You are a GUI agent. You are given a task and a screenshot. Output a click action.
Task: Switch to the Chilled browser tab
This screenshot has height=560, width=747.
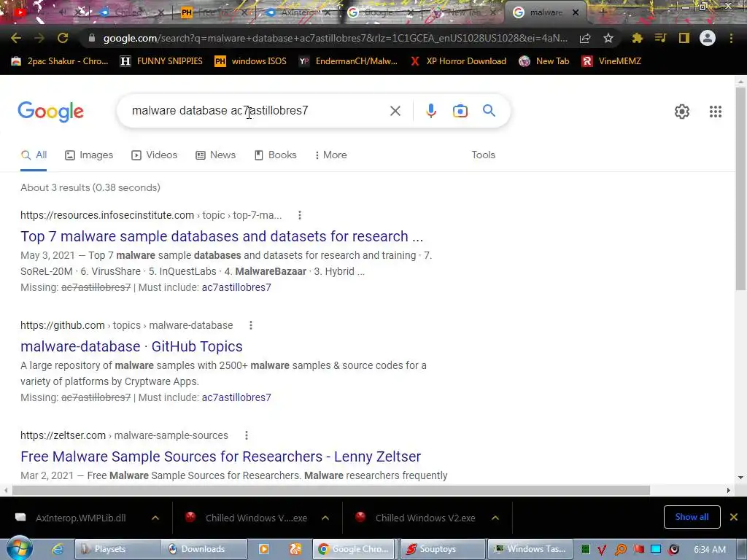(128, 12)
